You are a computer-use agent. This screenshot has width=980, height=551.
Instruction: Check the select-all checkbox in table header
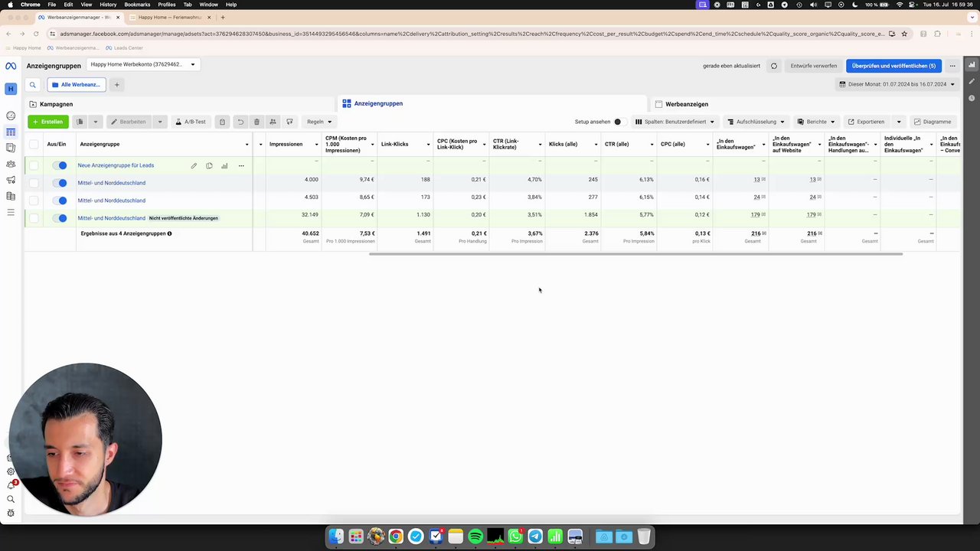[34, 144]
